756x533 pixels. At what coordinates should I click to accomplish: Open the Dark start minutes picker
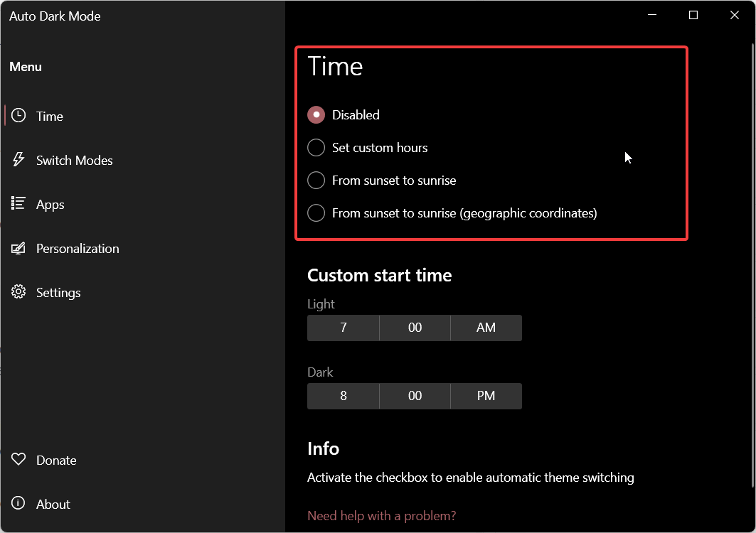pos(415,396)
